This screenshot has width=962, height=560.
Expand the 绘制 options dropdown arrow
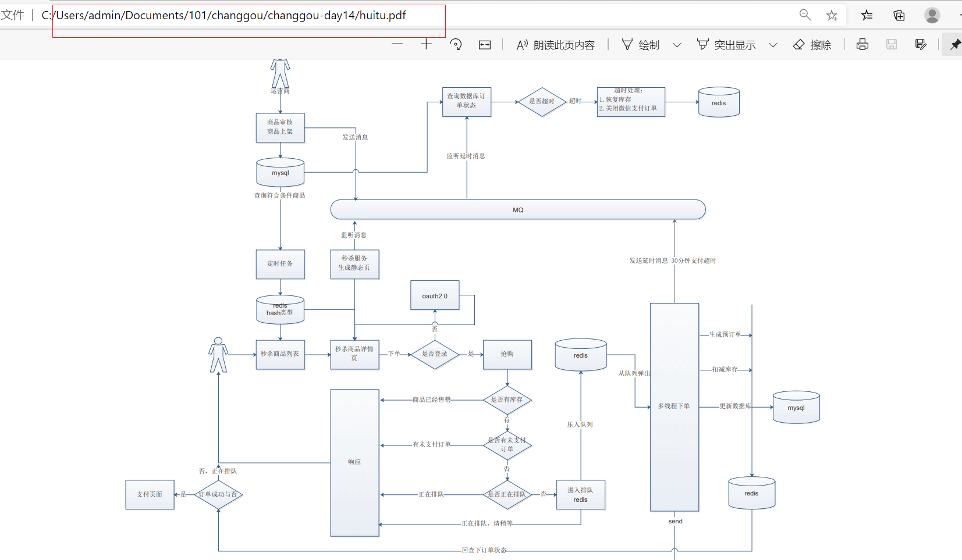[x=677, y=45]
